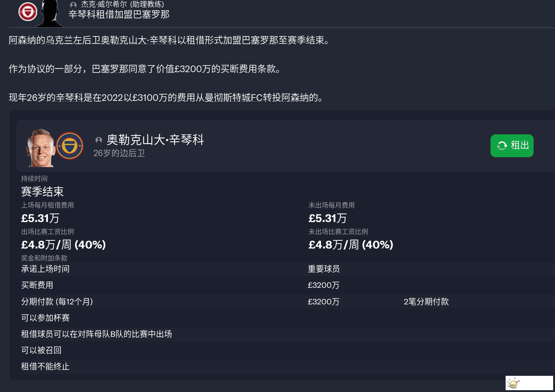Open 杰克·威尔希尔 assistant coach name link
The width and height of the screenshot is (555, 392).
122,4
